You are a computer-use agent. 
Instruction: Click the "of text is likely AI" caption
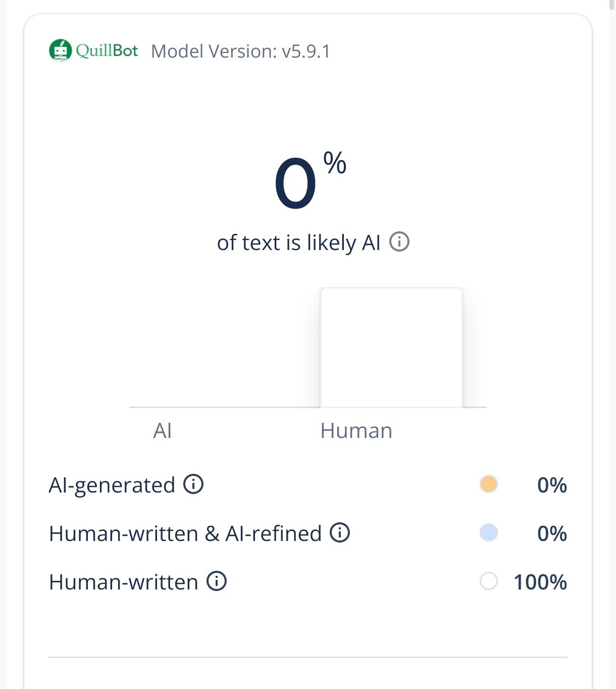click(298, 242)
